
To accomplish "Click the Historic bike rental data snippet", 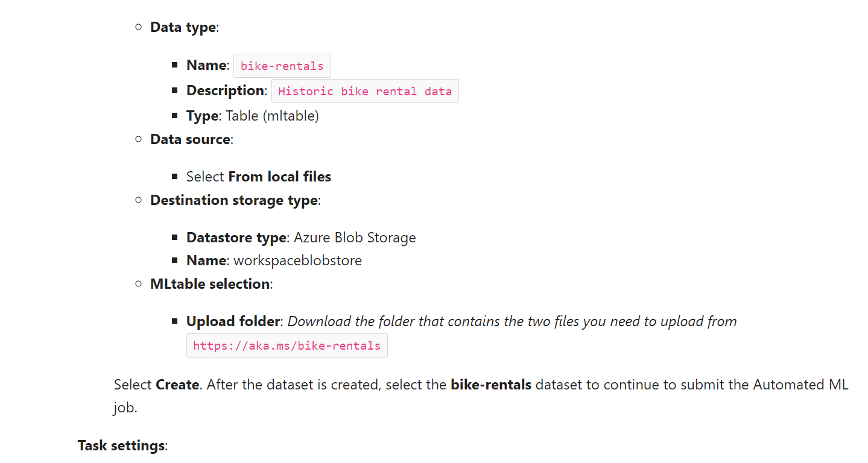I will pos(365,91).
